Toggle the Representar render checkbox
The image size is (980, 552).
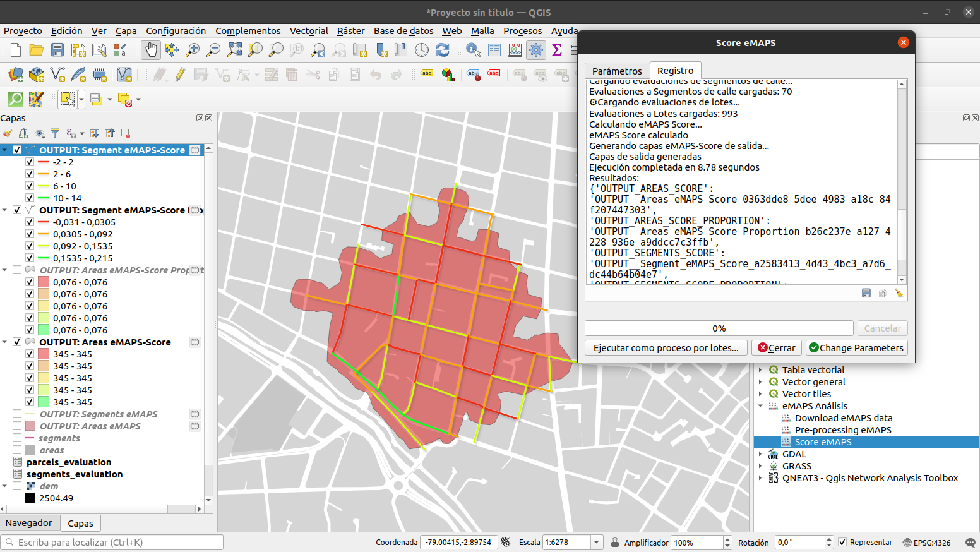[842, 543]
